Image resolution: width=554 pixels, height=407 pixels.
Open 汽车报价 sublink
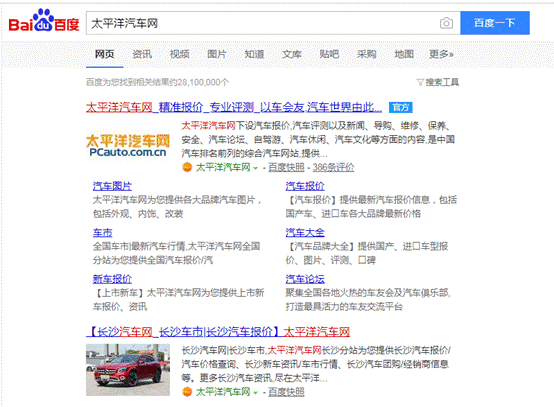305,186
